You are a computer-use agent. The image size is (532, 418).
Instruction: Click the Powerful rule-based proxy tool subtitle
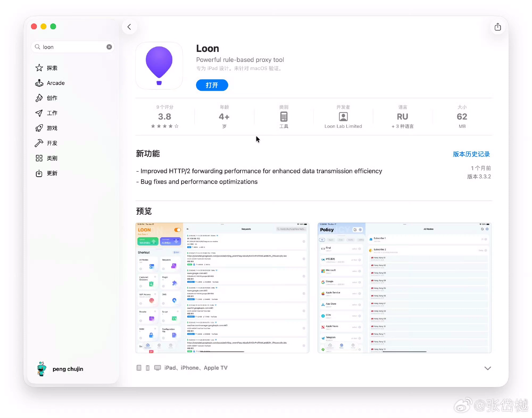(240, 60)
